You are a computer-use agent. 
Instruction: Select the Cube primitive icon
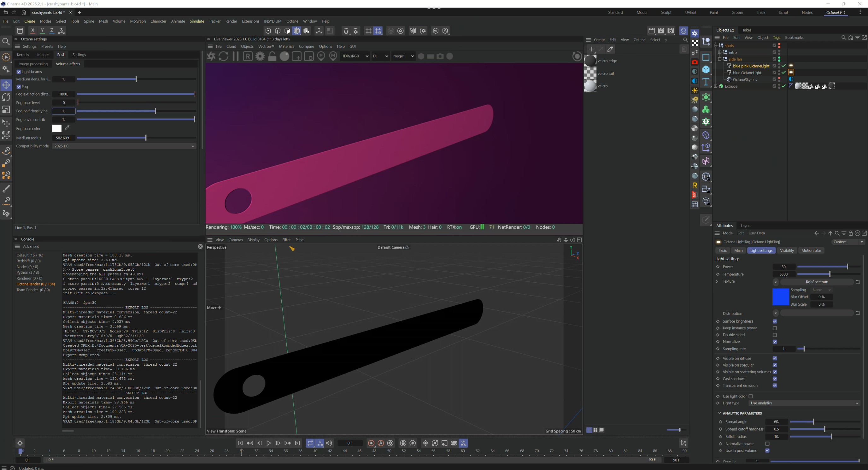click(x=706, y=69)
